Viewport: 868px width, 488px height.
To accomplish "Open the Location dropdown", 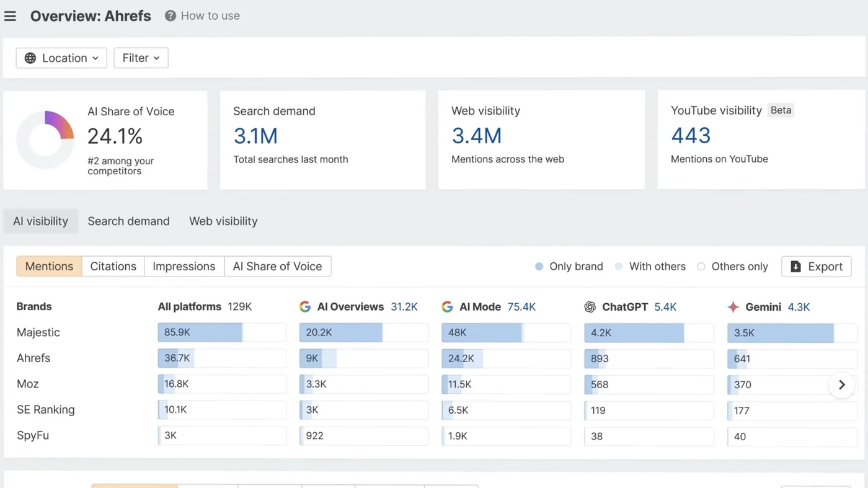I will [x=61, y=58].
